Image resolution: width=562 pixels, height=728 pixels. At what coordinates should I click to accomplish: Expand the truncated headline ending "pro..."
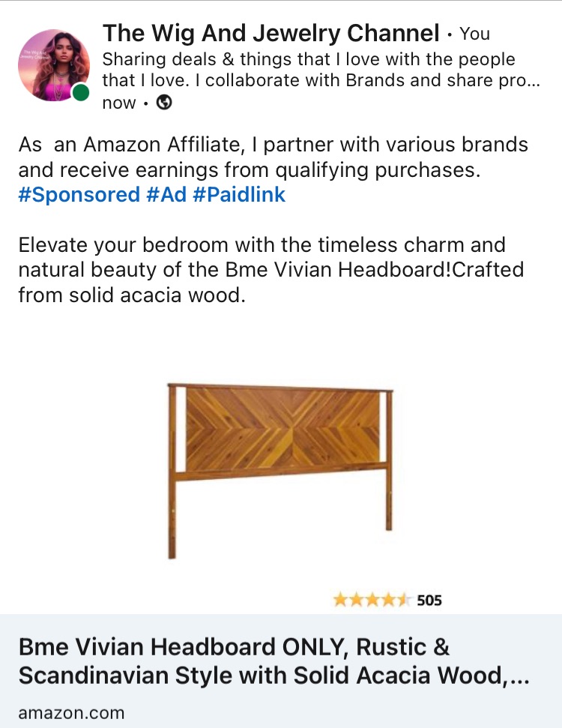point(532,80)
